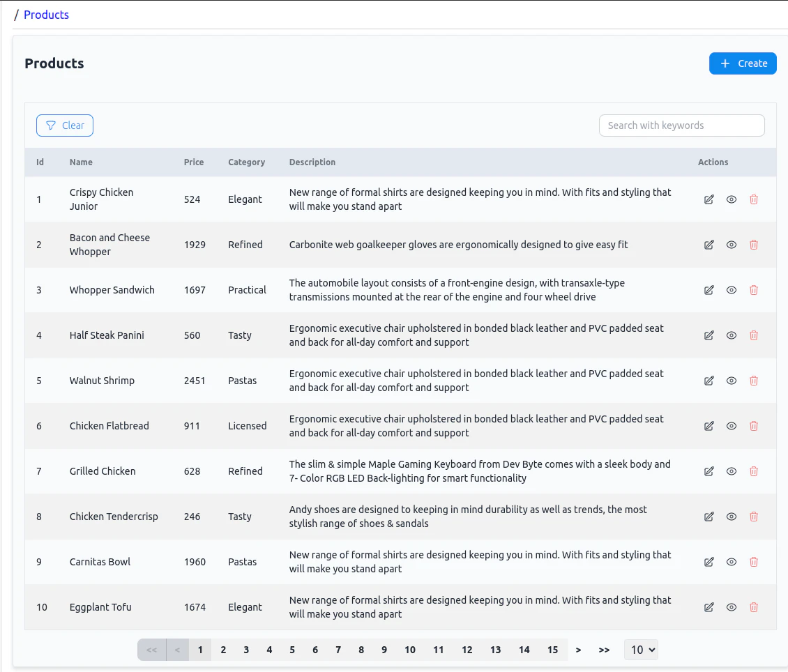
Task: Jump to the last page with double arrows
Action: [x=604, y=650]
